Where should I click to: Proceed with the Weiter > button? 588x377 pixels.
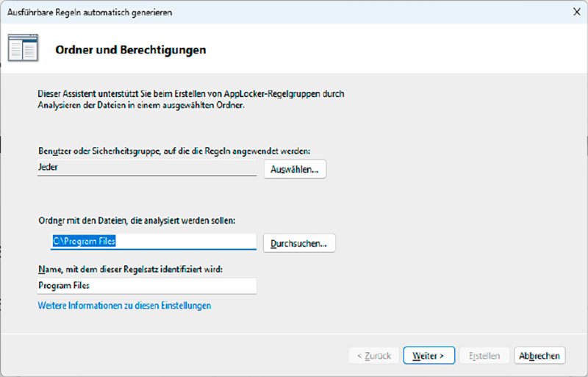[429, 356]
